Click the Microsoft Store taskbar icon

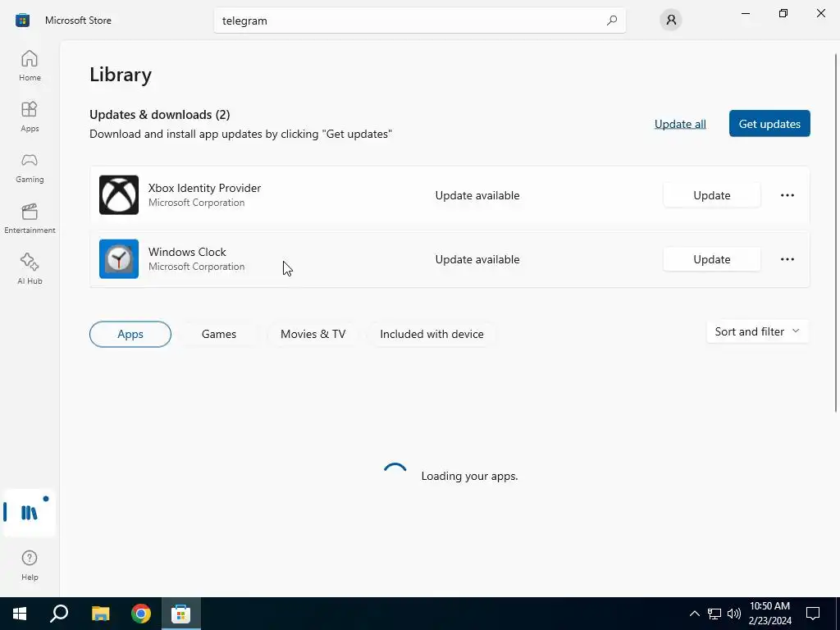pos(181,614)
